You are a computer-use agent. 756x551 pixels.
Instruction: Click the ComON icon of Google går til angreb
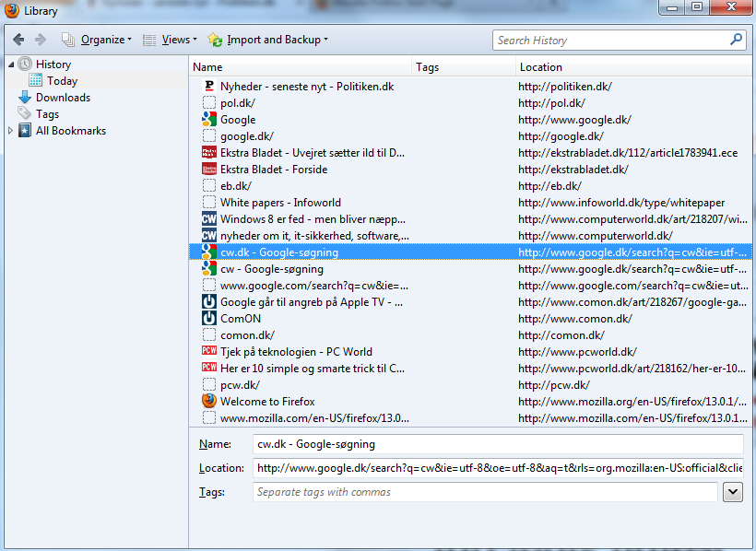[208, 302]
